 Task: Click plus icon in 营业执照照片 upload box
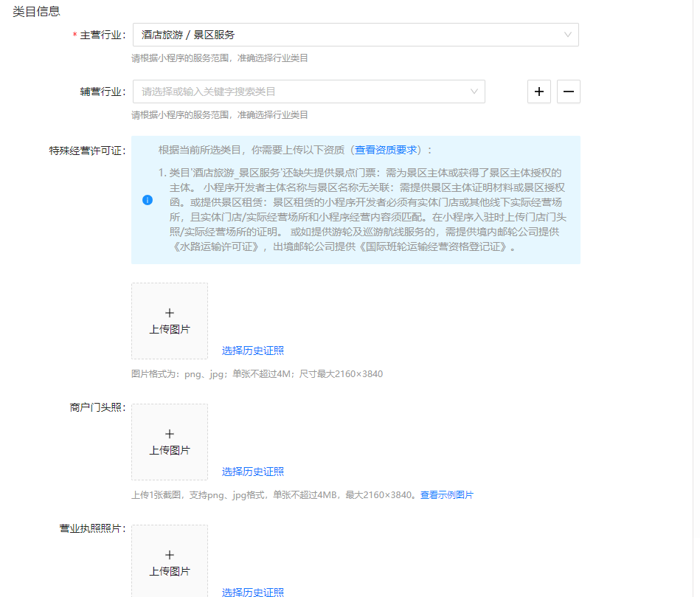(x=170, y=555)
